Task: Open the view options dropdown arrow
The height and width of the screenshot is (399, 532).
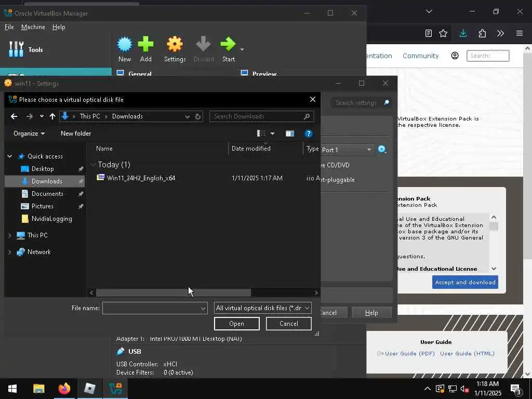Action: point(272,134)
